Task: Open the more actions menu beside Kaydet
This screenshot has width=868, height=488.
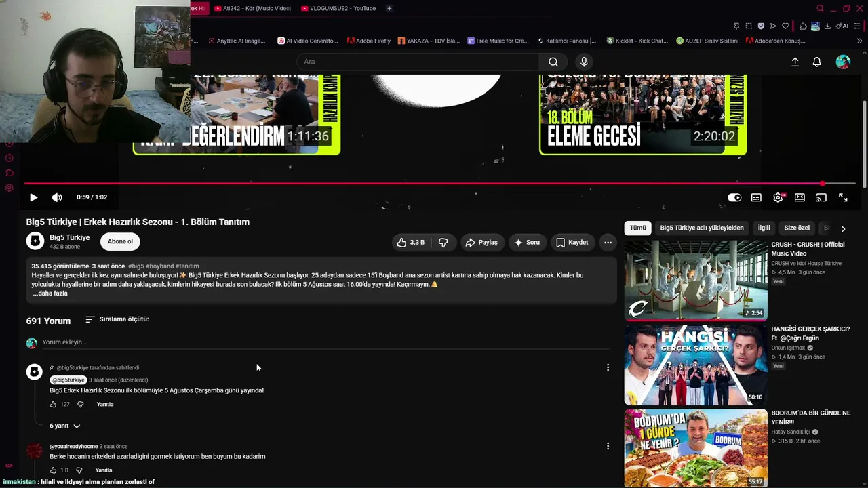Action: pyautogui.click(x=608, y=242)
